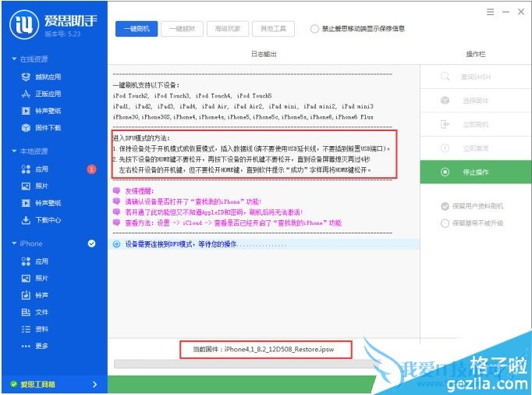Click 一键刷机支持以下设备 line

(x=147, y=85)
